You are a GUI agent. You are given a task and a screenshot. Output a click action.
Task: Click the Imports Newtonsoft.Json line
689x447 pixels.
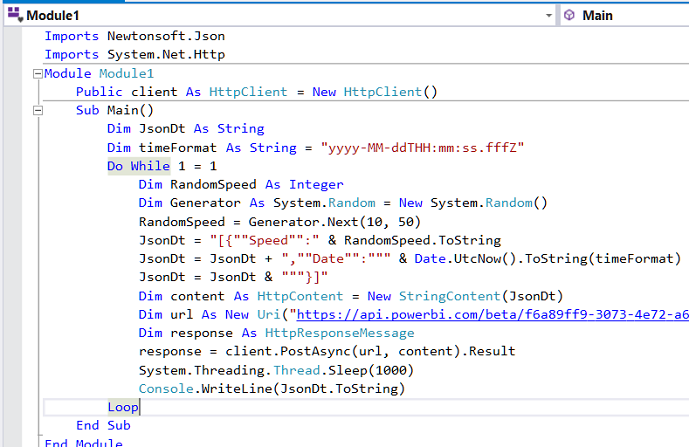(x=134, y=36)
